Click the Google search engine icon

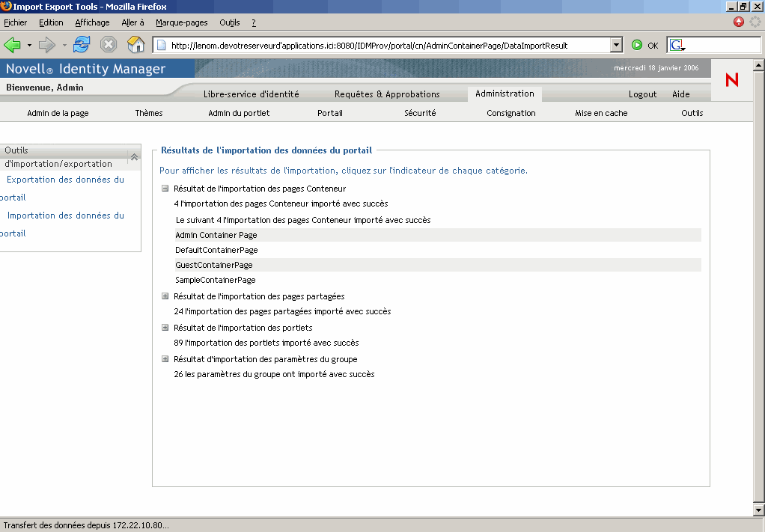pos(676,46)
